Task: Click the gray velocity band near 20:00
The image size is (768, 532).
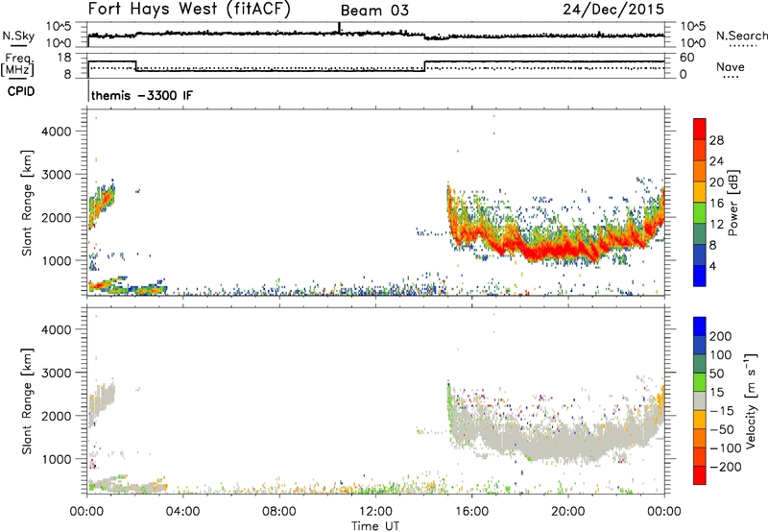Action: click(568, 444)
